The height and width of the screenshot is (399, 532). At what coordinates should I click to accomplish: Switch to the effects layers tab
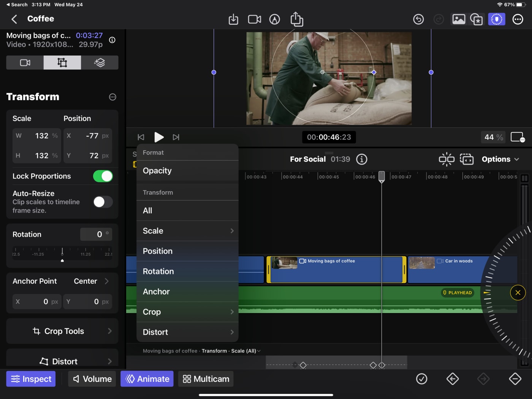point(100,63)
